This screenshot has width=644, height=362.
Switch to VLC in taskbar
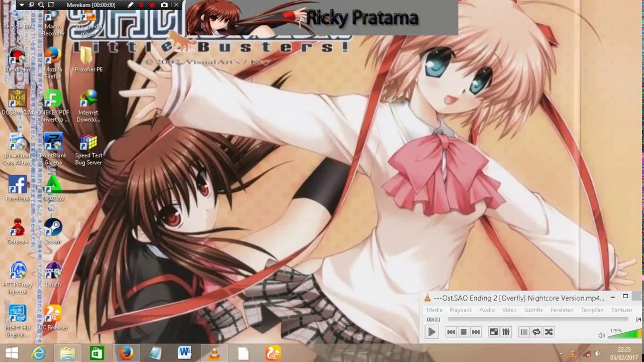tap(214, 353)
